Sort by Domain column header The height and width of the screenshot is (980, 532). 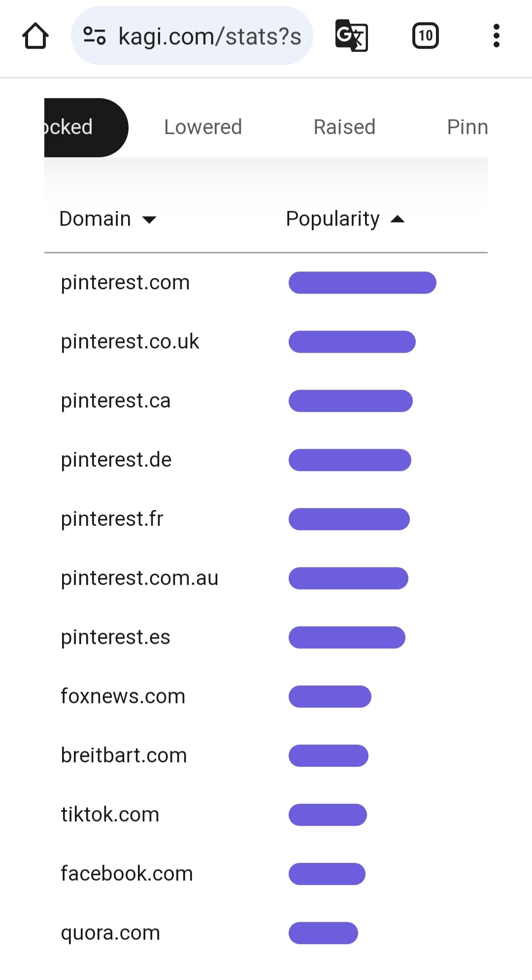[x=95, y=219]
